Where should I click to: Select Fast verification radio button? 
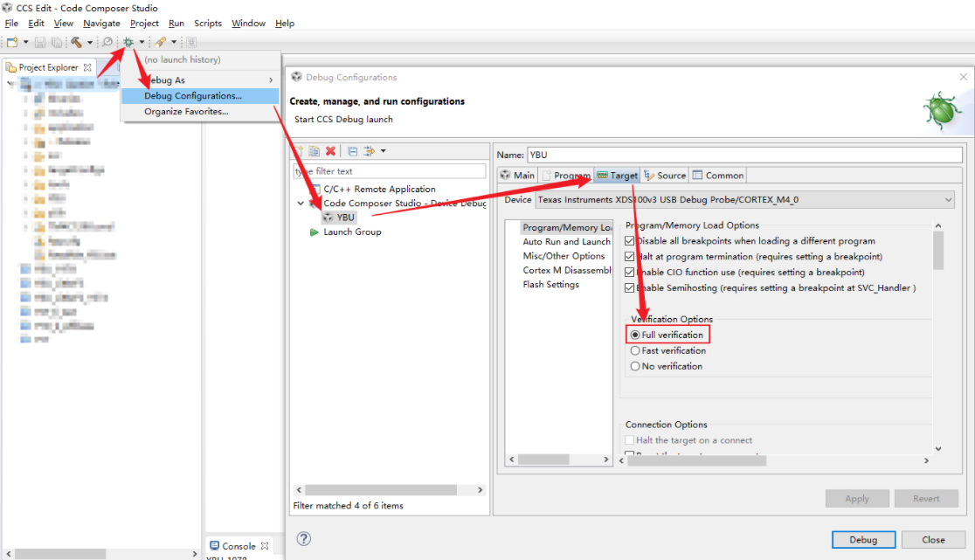point(635,350)
